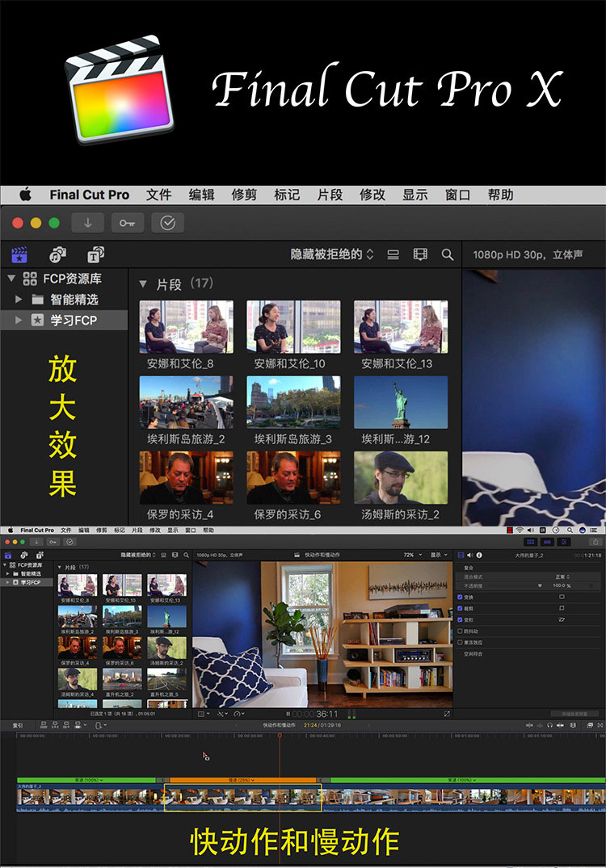Uncheck 变换 checkbox in inspector

(x=460, y=597)
